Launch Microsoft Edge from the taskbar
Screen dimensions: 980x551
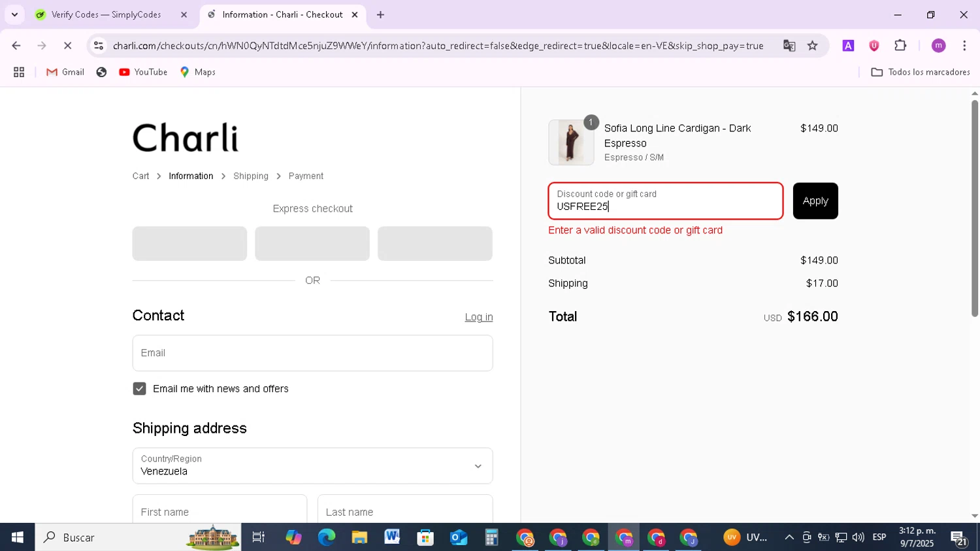(326, 537)
